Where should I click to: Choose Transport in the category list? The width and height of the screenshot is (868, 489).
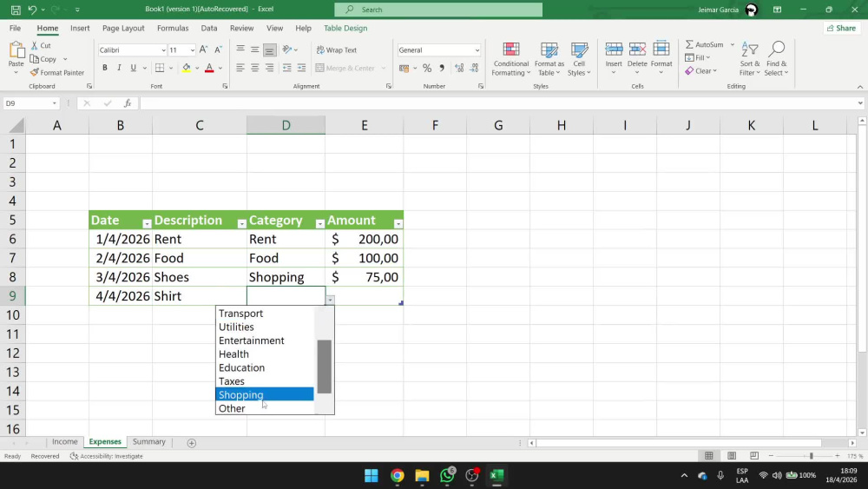[x=264, y=313]
